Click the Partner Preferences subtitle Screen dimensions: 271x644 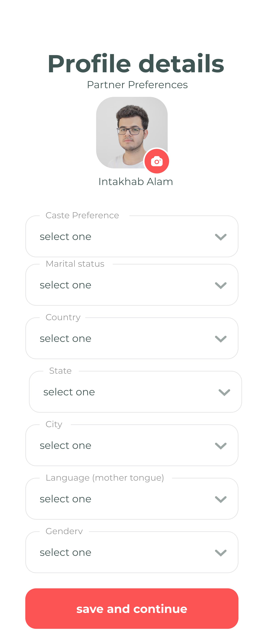coord(137,85)
